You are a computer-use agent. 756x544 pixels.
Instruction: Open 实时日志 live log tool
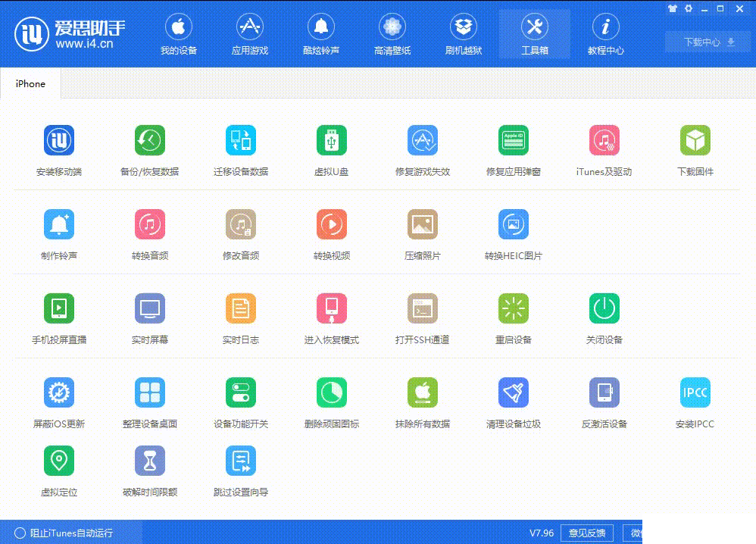[241, 308]
